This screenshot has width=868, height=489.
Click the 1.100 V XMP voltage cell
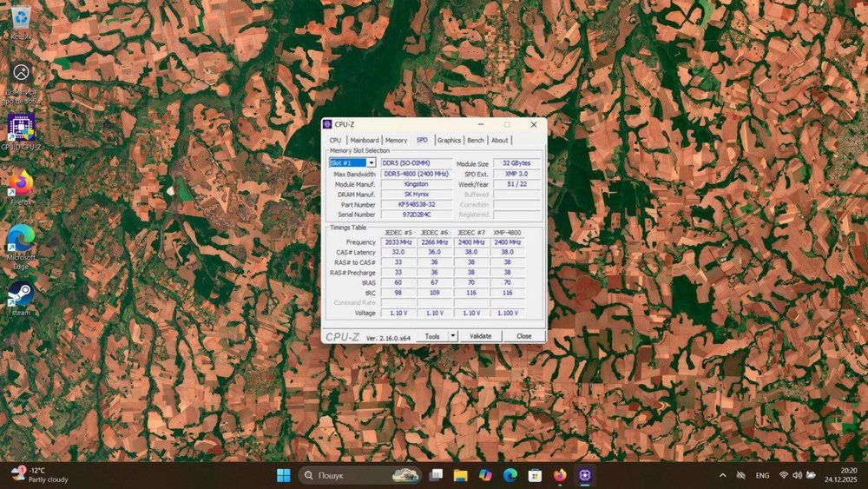point(507,313)
